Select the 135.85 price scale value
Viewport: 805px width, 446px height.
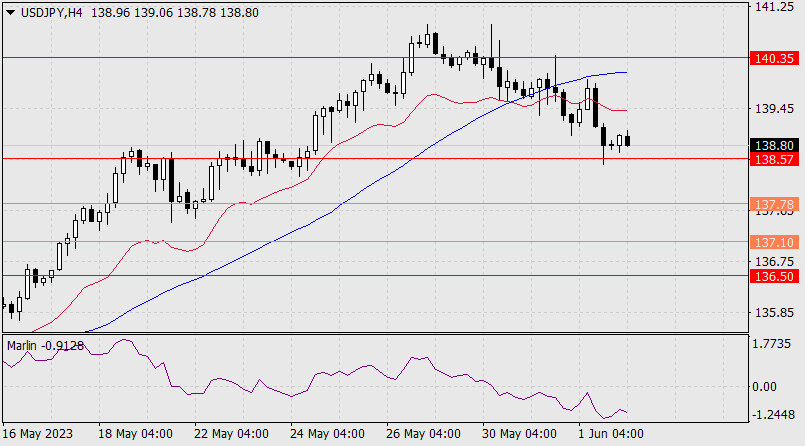[774, 313]
